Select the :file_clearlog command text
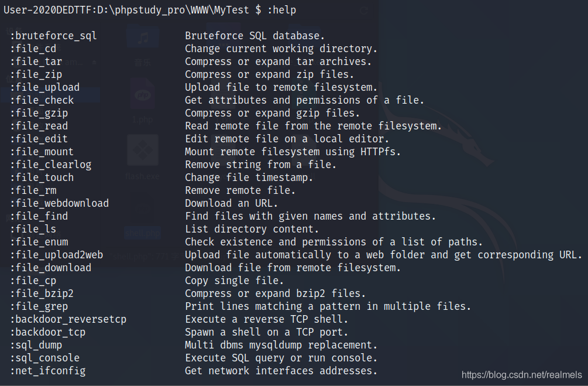The image size is (588, 386). (51, 165)
